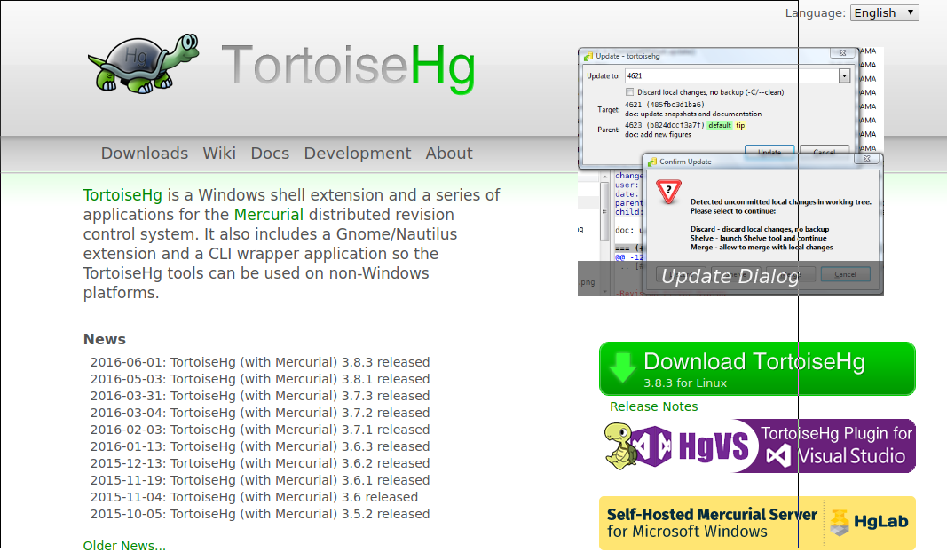The width and height of the screenshot is (947, 560).
Task: Click the green download arrow icon
Action: pyautogui.click(x=622, y=368)
